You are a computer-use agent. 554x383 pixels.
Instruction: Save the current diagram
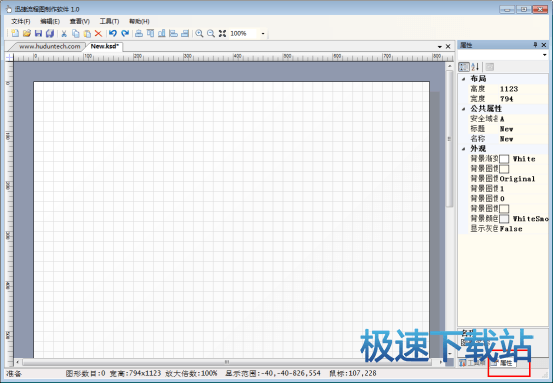(39, 34)
